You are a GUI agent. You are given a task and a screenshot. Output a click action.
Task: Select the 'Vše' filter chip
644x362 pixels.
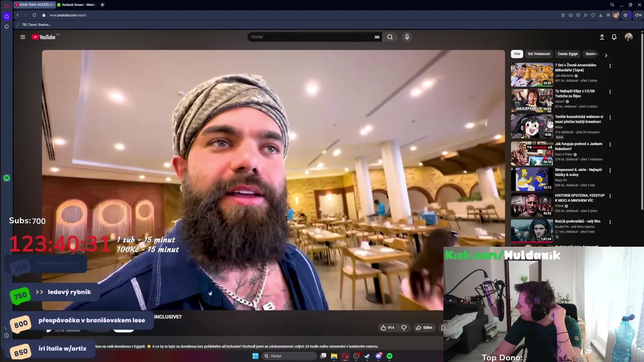click(517, 54)
